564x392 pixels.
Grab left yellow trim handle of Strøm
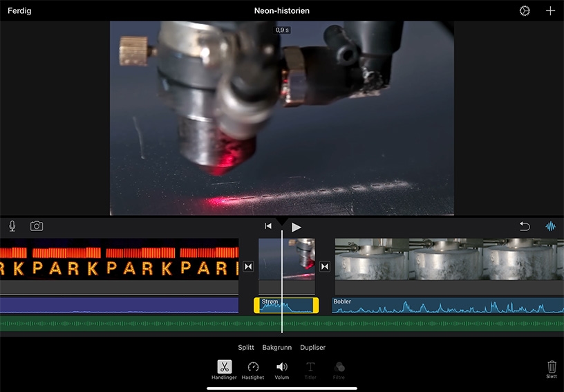[x=257, y=306]
